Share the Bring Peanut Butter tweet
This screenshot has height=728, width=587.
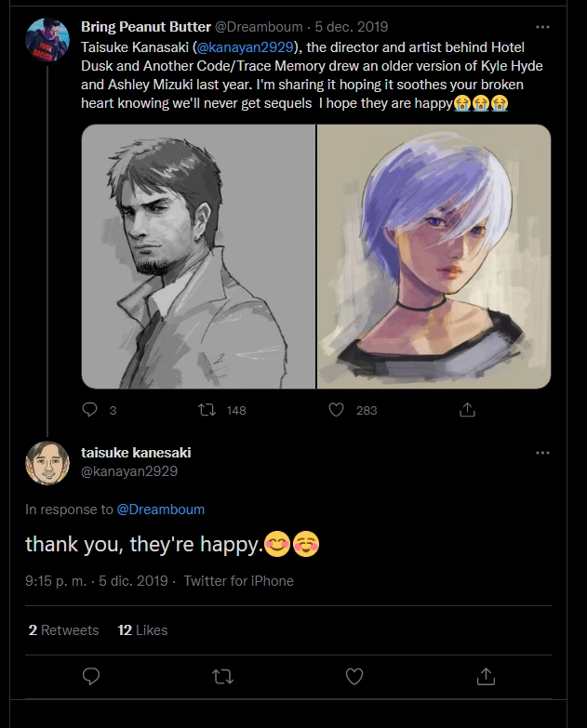coord(468,409)
